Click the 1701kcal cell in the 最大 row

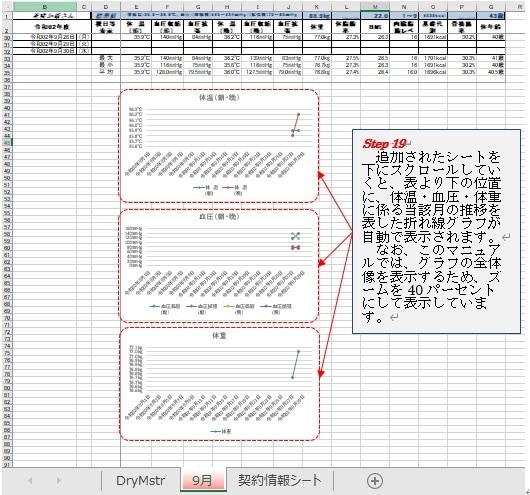point(433,58)
